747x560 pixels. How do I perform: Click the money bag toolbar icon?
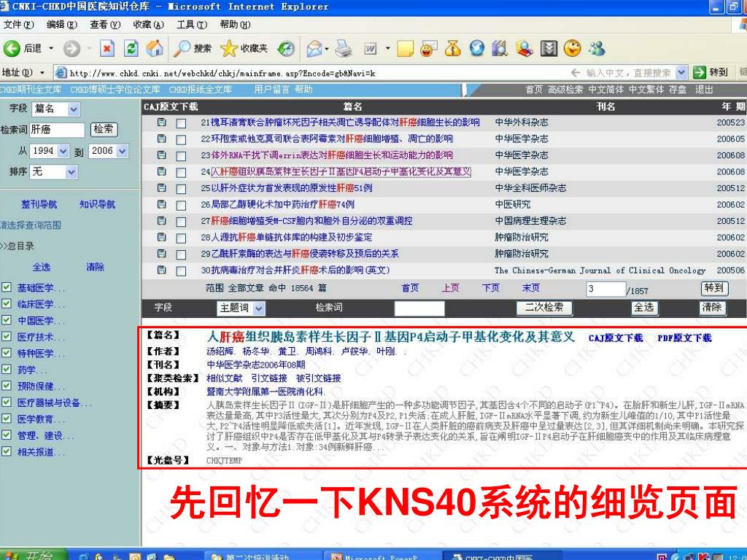pos(453,48)
